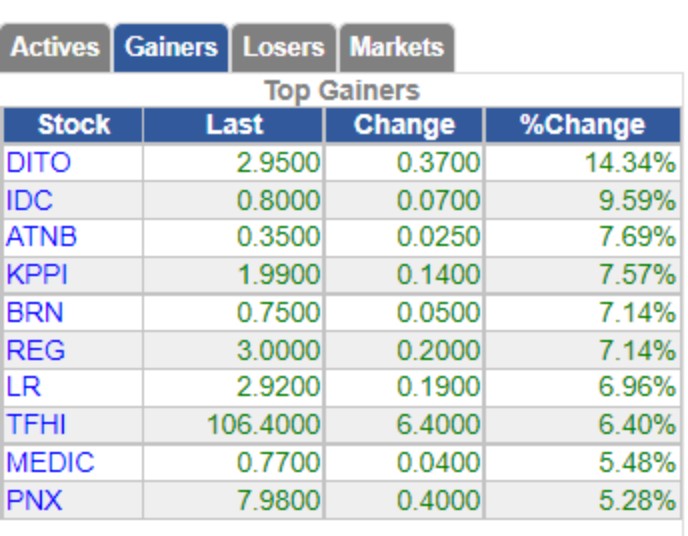The height and width of the screenshot is (536, 688).
Task: Click the ATNB stock symbol
Action: (42, 237)
